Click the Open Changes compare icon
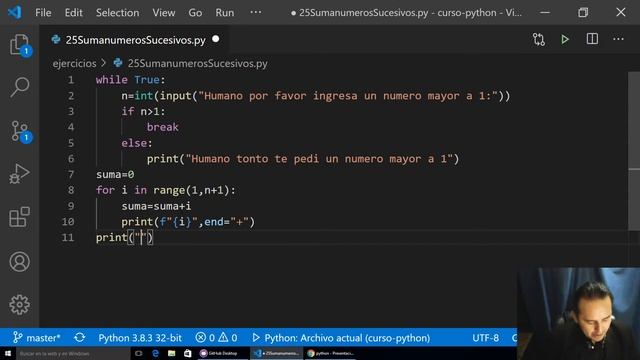 pos(539,40)
